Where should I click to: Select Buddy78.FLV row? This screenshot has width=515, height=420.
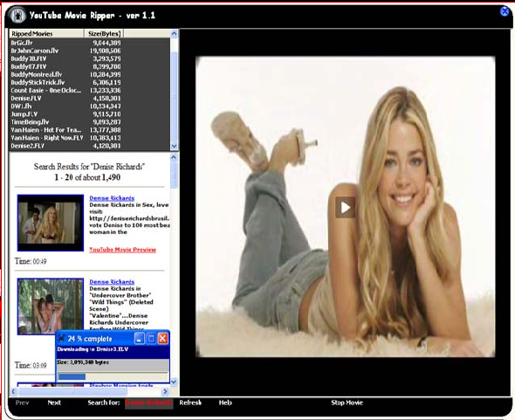point(89,59)
